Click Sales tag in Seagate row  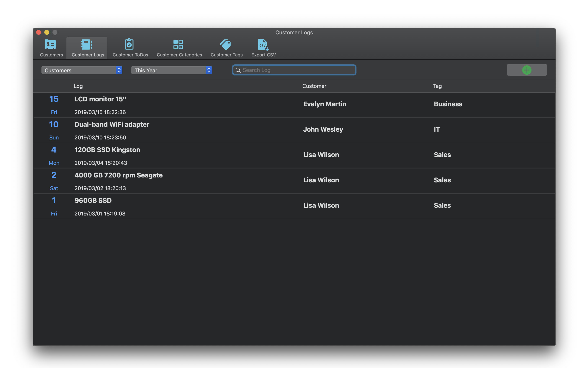coord(442,180)
